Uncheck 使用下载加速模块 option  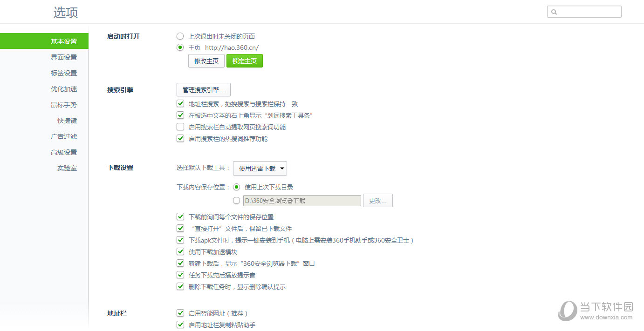click(x=180, y=252)
